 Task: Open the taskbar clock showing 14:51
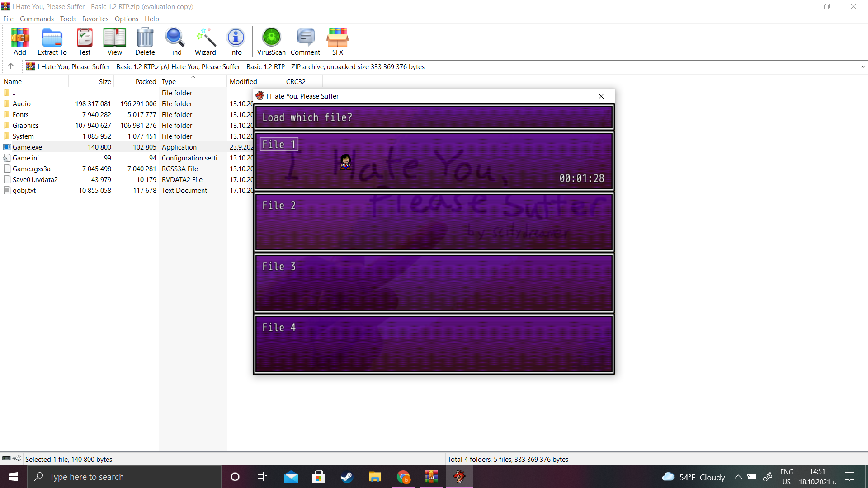coord(817,477)
